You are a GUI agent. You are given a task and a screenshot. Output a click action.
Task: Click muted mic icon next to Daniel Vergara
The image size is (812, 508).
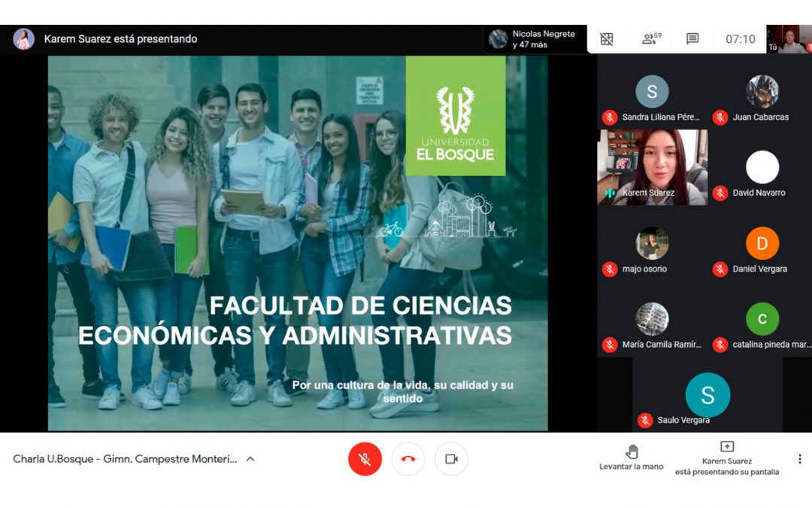click(720, 269)
